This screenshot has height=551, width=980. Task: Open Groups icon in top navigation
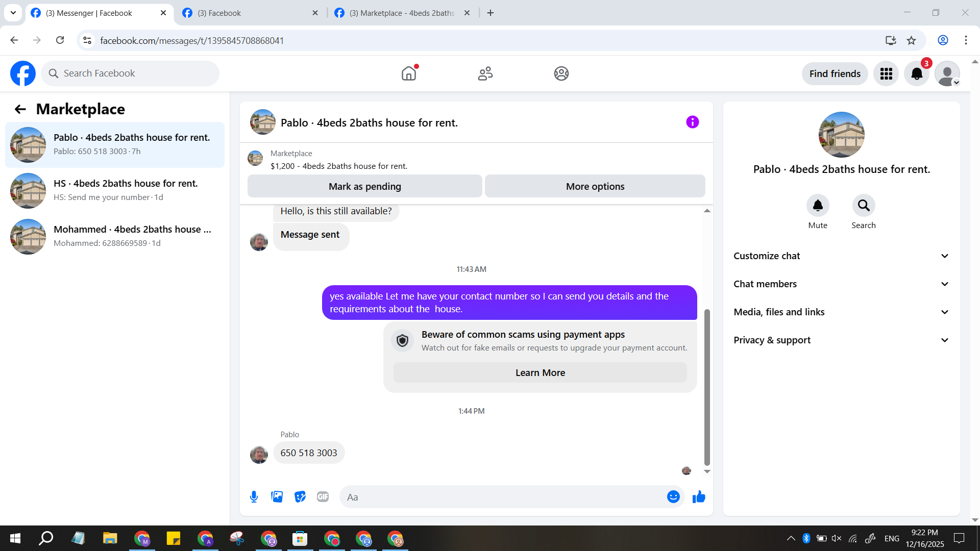pyautogui.click(x=561, y=73)
